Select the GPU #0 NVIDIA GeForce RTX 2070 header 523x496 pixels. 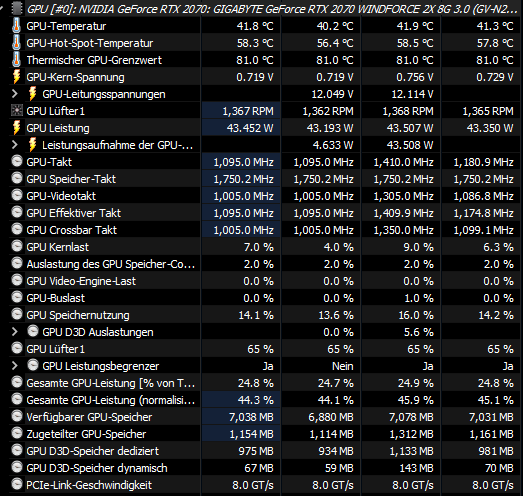272,9
